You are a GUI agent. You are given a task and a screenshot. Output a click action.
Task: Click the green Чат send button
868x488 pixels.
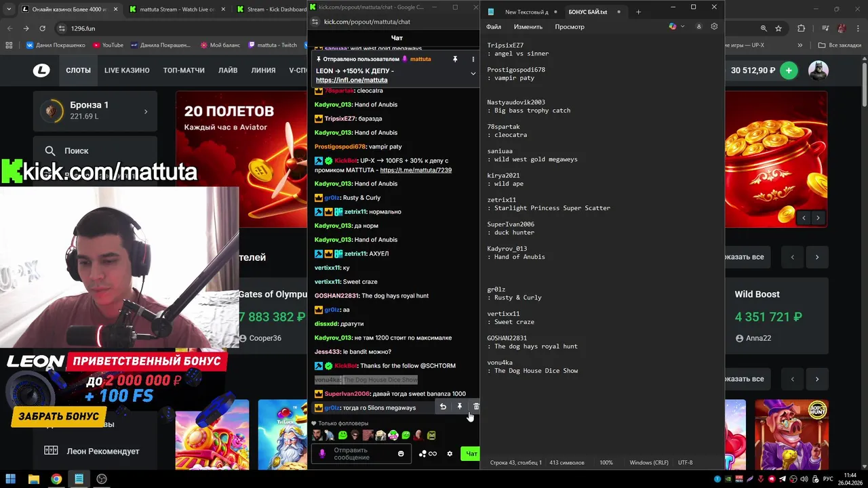[x=470, y=453]
